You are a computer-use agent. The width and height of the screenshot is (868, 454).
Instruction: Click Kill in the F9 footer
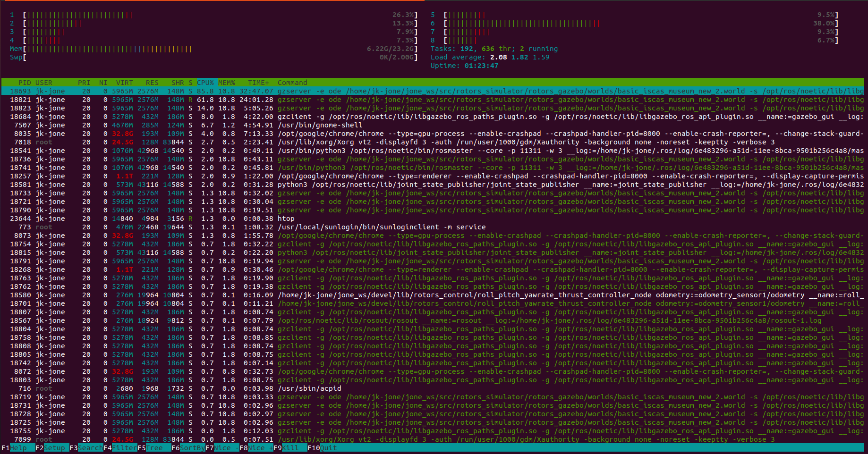click(x=291, y=448)
